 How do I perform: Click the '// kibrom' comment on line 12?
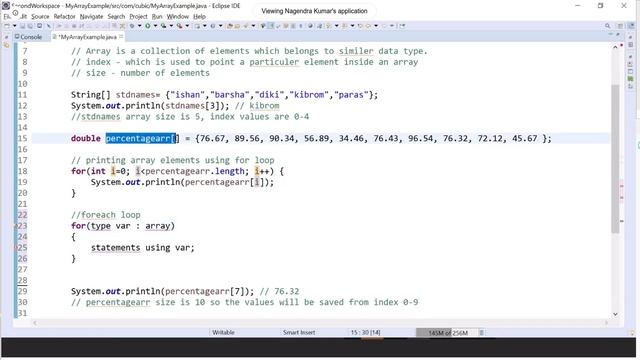point(257,106)
